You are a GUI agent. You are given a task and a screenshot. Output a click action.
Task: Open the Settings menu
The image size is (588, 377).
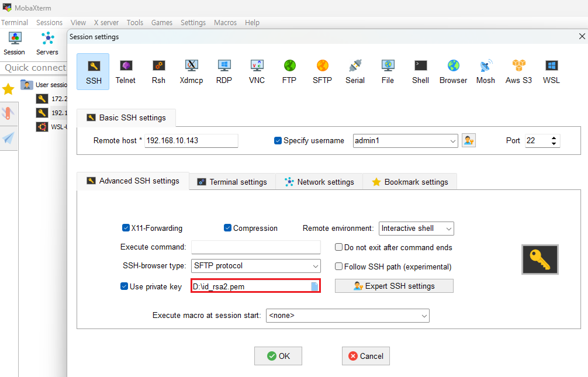[193, 23]
